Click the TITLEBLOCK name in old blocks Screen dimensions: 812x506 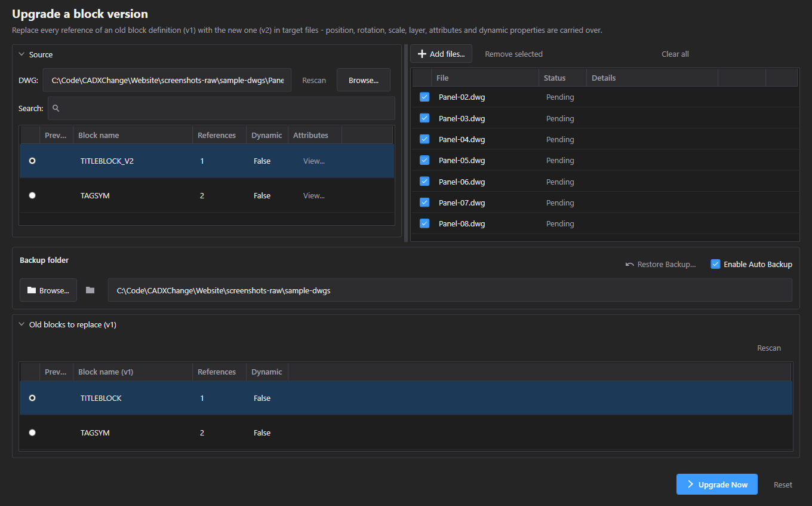[x=101, y=398]
